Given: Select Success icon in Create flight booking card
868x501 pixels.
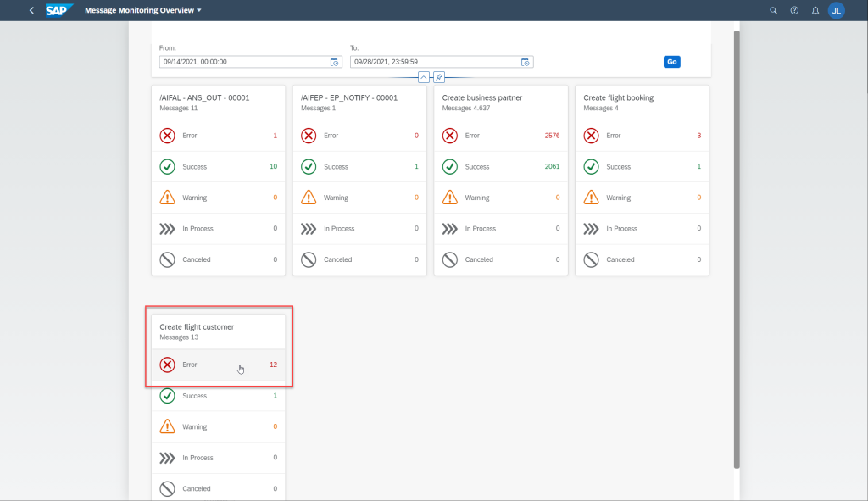Looking at the screenshot, I should tap(591, 167).
